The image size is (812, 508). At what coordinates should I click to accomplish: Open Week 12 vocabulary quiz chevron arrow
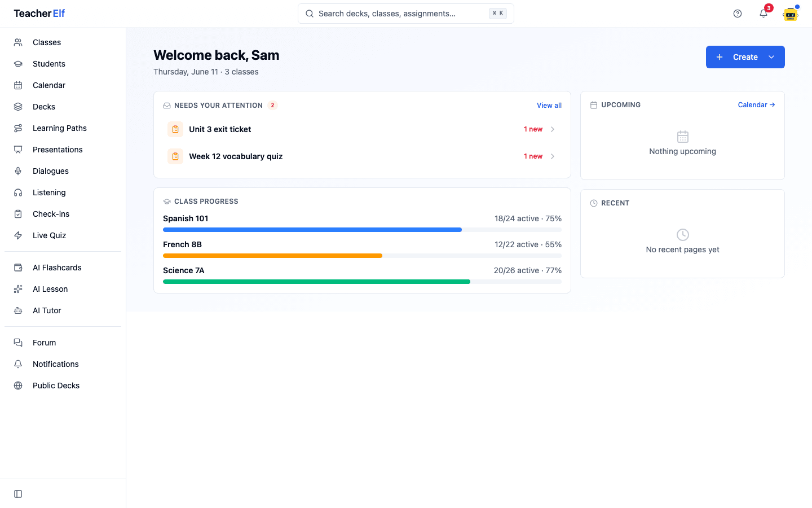553,156
